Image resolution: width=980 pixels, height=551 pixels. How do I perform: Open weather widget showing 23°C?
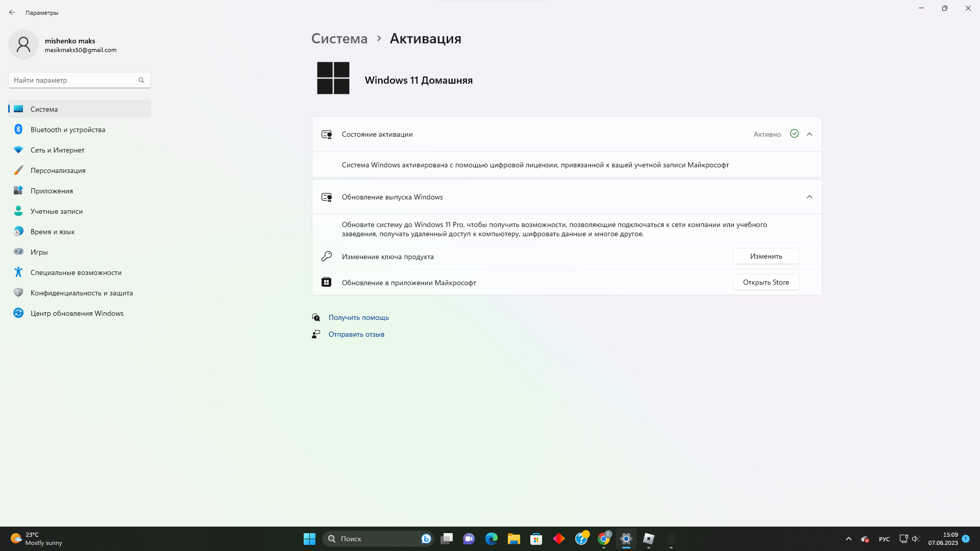(37, 539)
